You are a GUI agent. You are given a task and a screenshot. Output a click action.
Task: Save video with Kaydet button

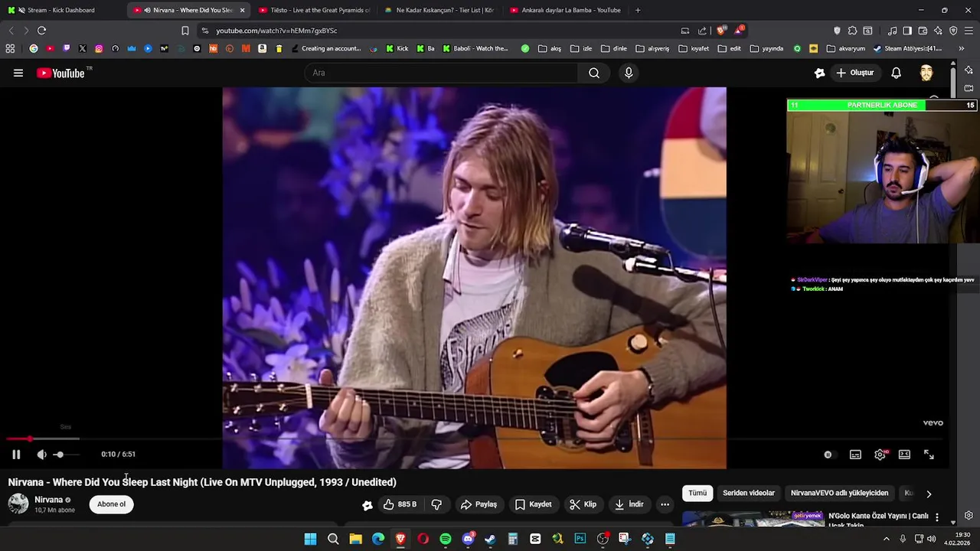[533, 504]
